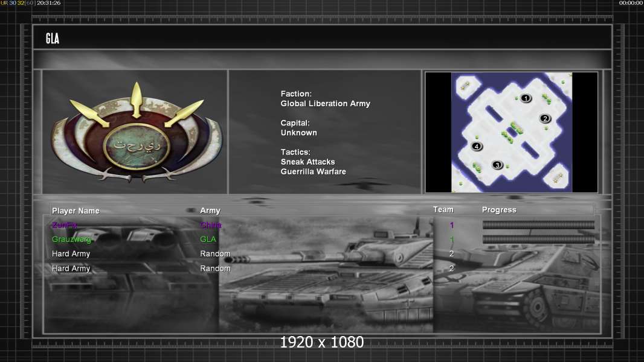Click the 'Team' column header

443,209
